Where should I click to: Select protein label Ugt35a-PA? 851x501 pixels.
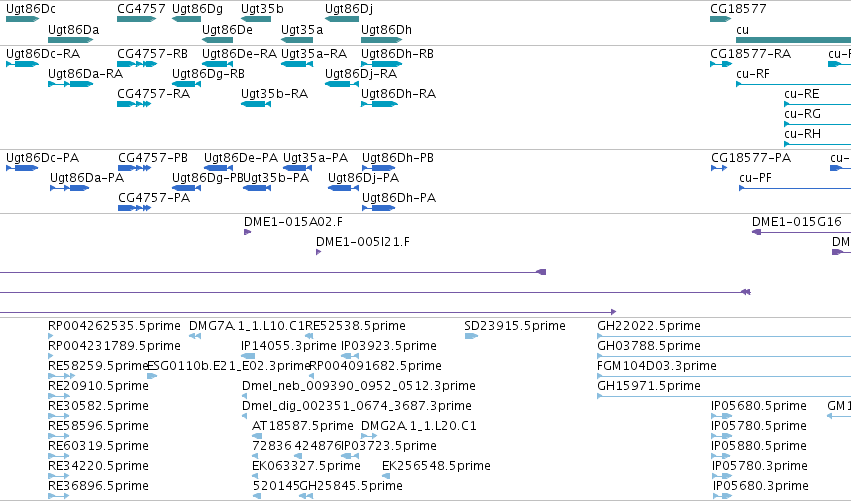point(315,158)
